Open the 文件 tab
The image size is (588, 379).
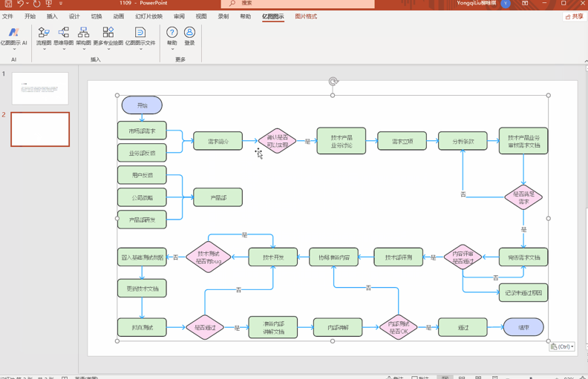[7, 16]
